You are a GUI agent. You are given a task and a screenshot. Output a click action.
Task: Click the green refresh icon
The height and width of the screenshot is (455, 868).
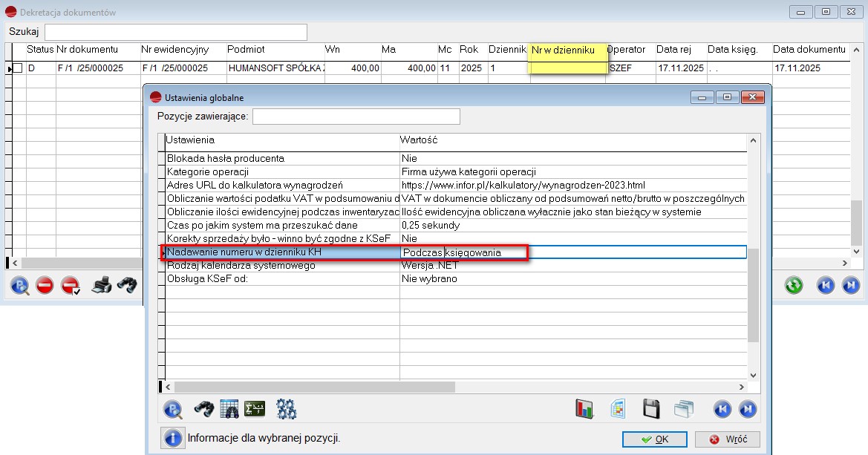(794, 285)
